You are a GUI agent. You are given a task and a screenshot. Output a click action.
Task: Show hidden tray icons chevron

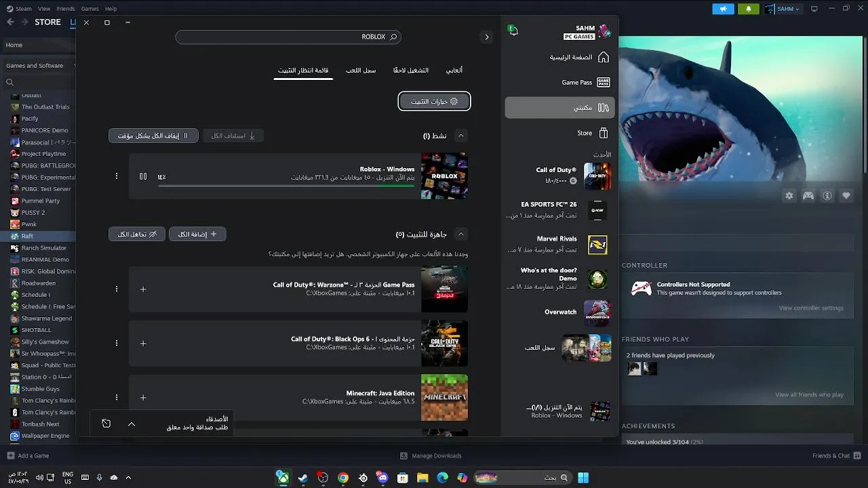(128, 478)
